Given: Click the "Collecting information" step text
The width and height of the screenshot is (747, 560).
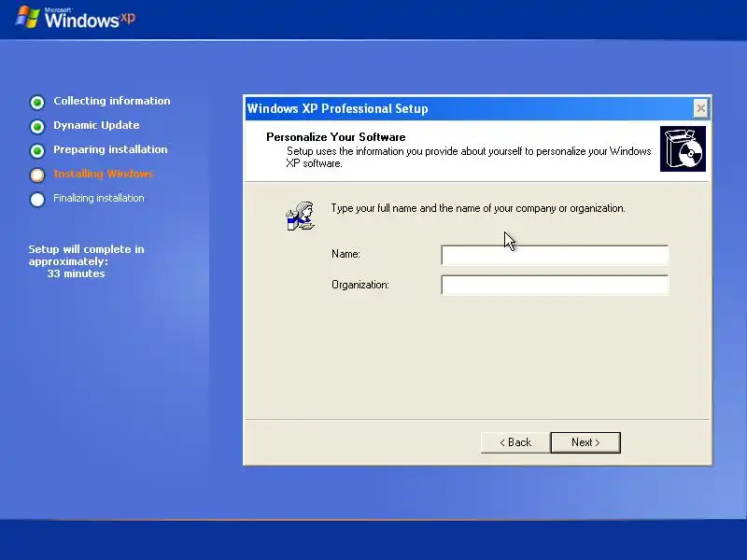Looking at the screenshot, I should point(112,101).
